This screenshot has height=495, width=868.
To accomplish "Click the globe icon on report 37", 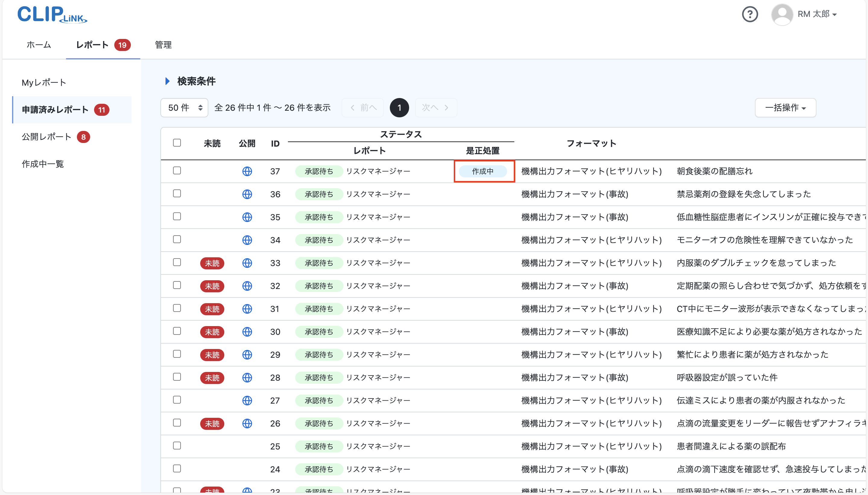I will (x=247, y=171).
